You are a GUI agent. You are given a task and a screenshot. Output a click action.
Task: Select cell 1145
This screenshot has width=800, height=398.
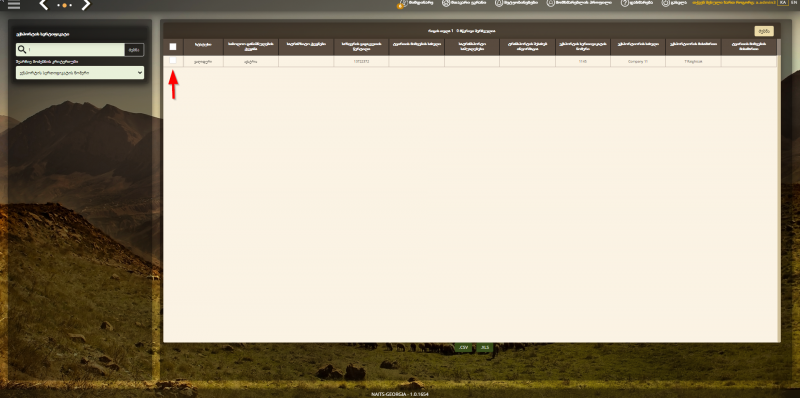pos(583,61)
